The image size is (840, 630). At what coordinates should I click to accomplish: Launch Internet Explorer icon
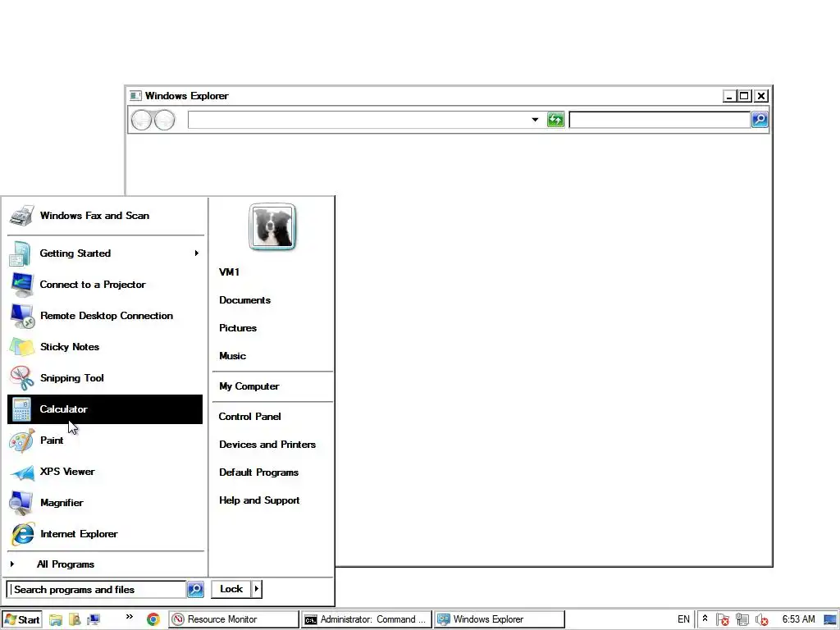[x=22, y=534]
